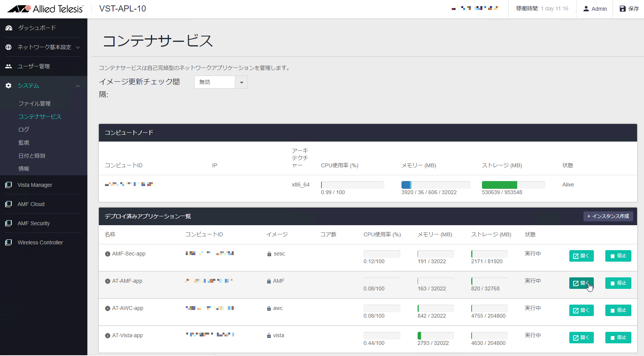Image resolution: width=644 pixels, height=356 pixels.
Task: Click the lock icon next to vista
Action: click(x=269, y=336)
